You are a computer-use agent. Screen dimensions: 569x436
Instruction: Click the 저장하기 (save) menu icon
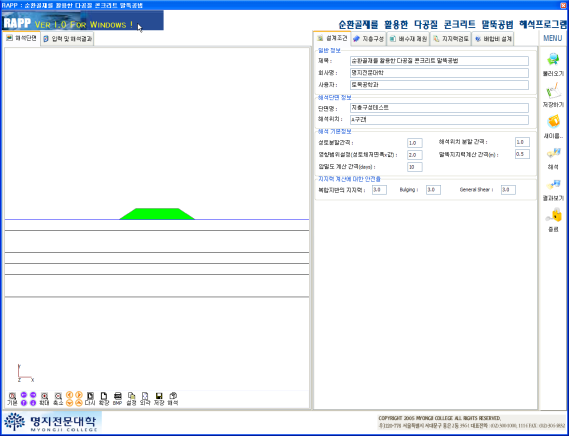553,91
